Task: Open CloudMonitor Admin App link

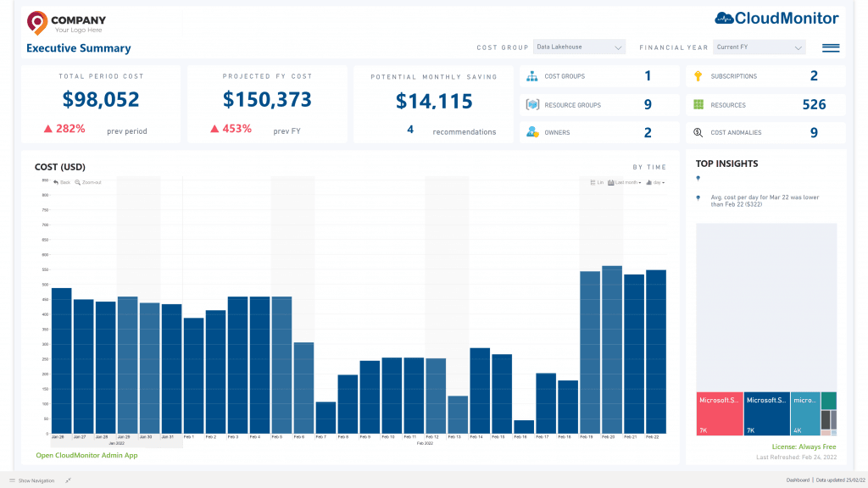Action: coord(86,455)
